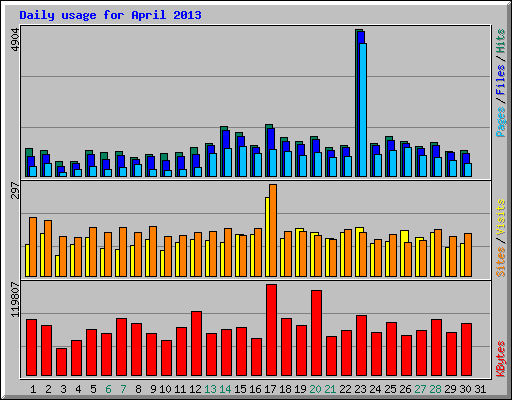Click the red KBytes bar for day 20
The height and width of the screenshot is (400, 512).
click(316, 333)
